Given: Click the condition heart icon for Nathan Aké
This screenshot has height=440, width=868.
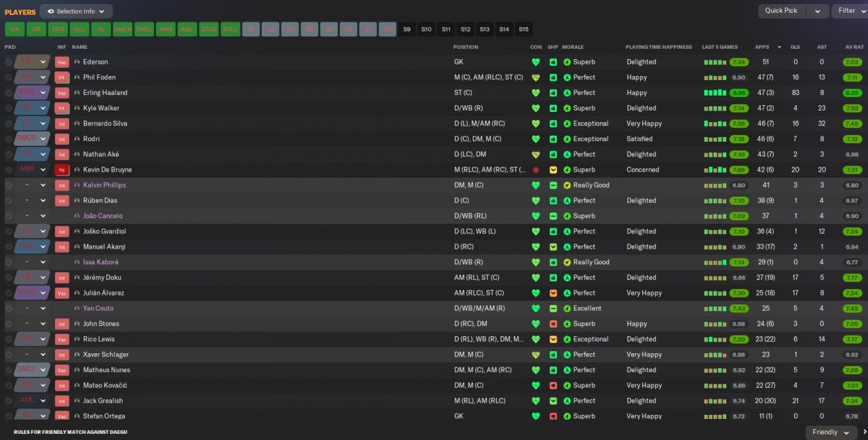Looking at the screenshot, I should (x=536, y=155).
